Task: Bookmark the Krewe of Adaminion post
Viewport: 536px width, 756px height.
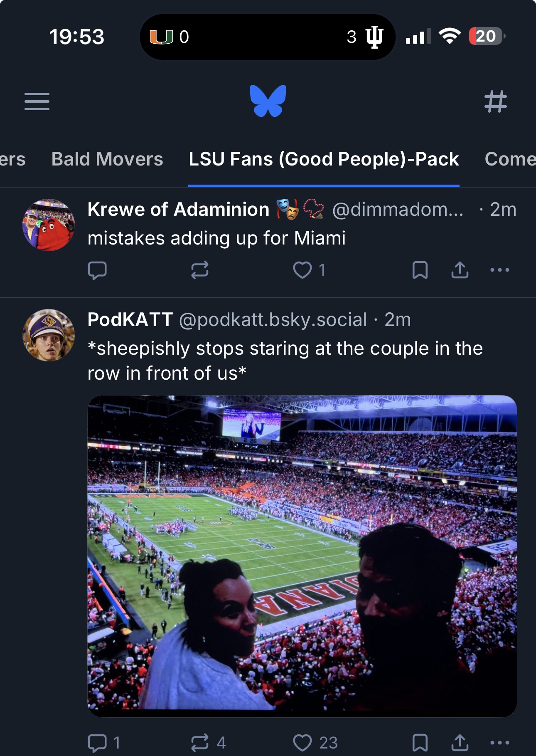Action: coord(420,270)
